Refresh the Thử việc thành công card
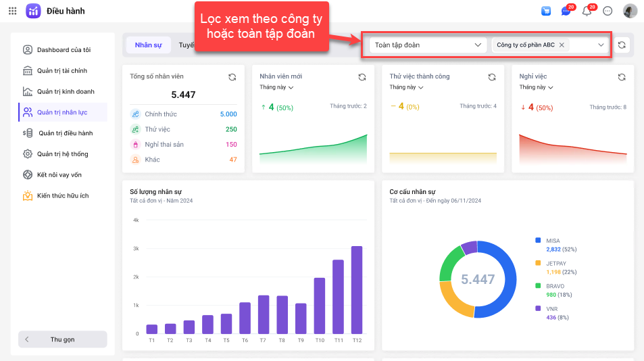The width and height of the screenshot is (644, 361). pos(492,77)
